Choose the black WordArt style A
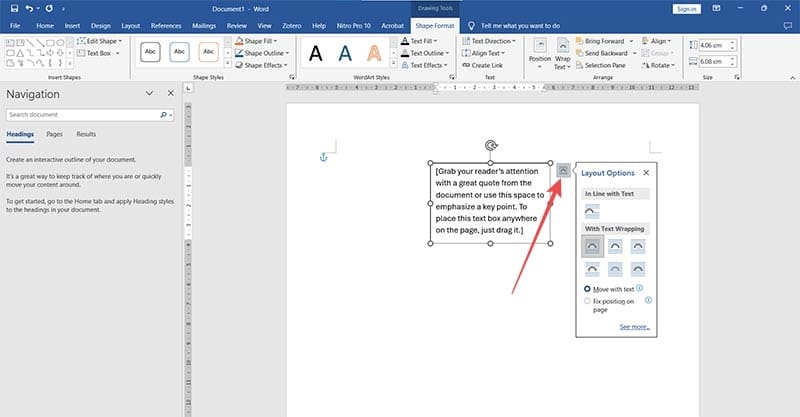The width and height of the screenshot is (800, 417). pos(316,53)
